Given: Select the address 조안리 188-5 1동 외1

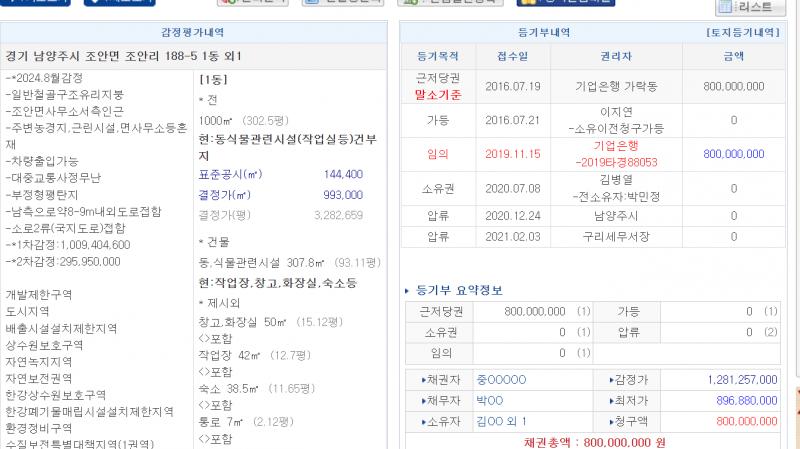Looking at the screenshot, I should tap(163, 56).
